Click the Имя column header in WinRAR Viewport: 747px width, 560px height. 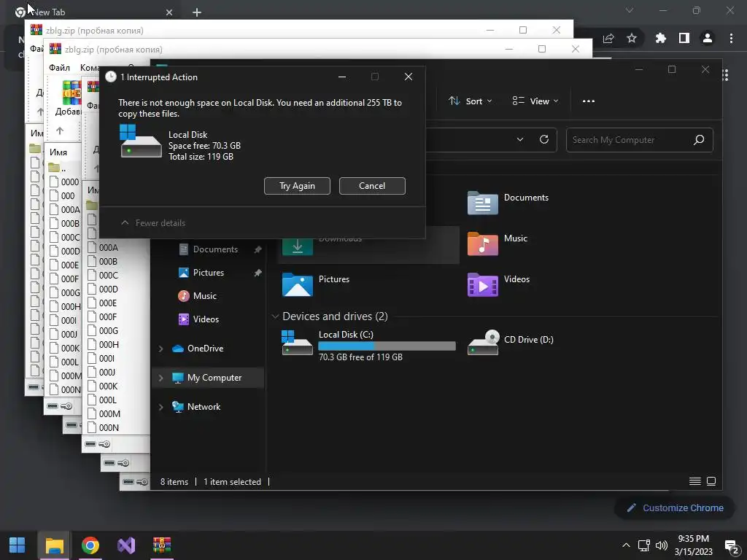point(58,152)
